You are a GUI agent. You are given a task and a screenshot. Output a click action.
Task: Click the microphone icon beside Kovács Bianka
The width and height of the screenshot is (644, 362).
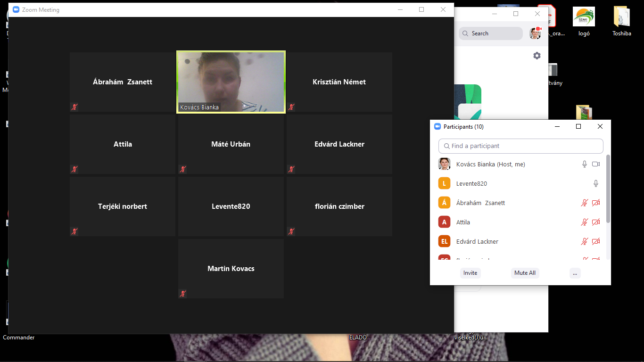tap(585, 164)
